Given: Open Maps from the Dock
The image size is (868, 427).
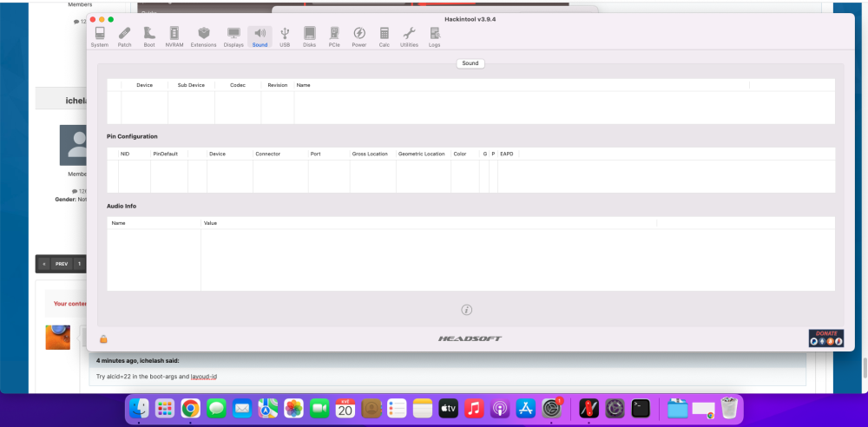Looking at the screenshot, I should 268,409.
